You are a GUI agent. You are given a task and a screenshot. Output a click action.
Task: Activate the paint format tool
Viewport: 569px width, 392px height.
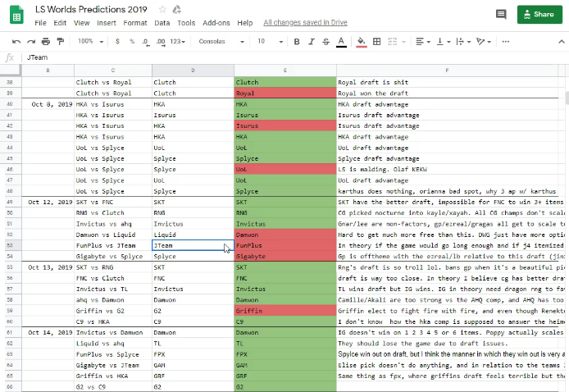pos(60,42)
